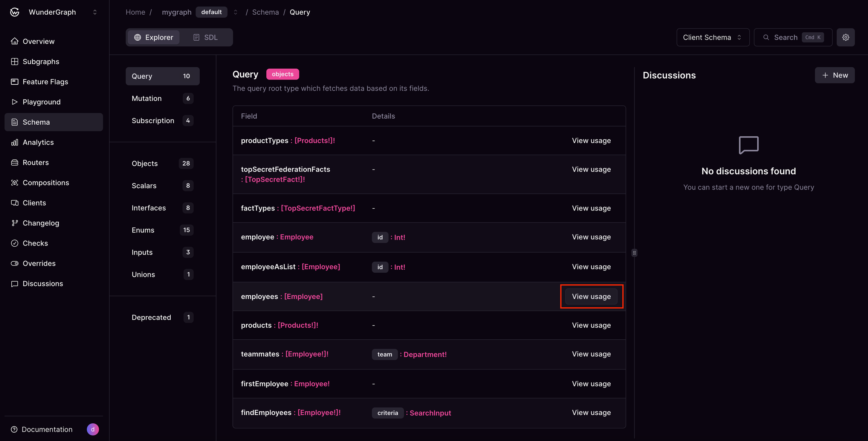Click the document icon on SDL tab

point(196,37)
